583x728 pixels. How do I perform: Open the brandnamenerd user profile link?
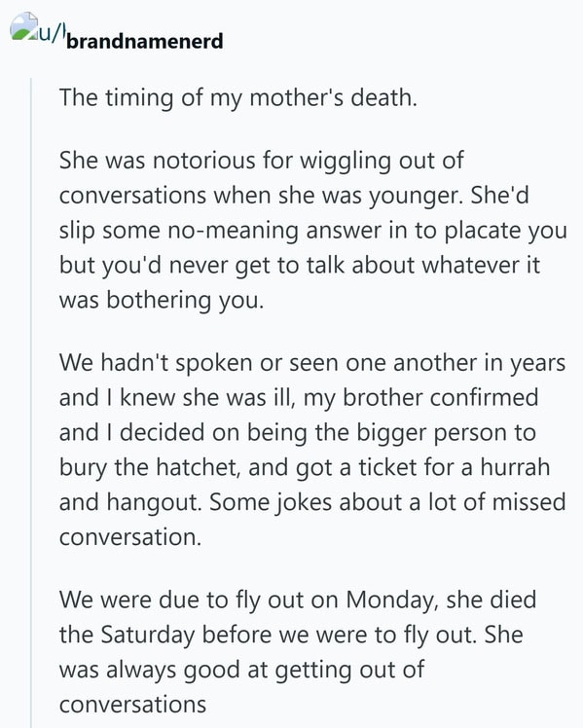click(x=145, y=41)
